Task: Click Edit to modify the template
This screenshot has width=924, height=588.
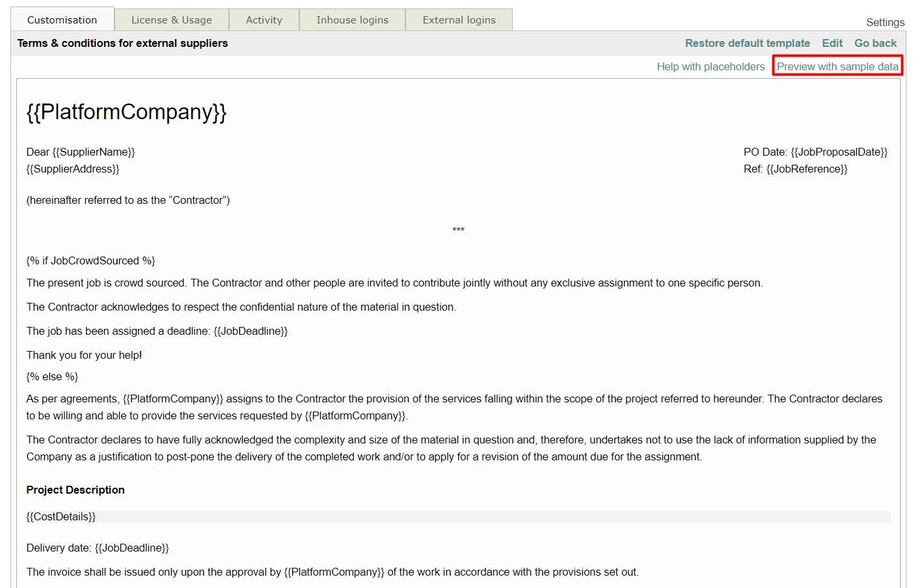Action: (832, 43)
